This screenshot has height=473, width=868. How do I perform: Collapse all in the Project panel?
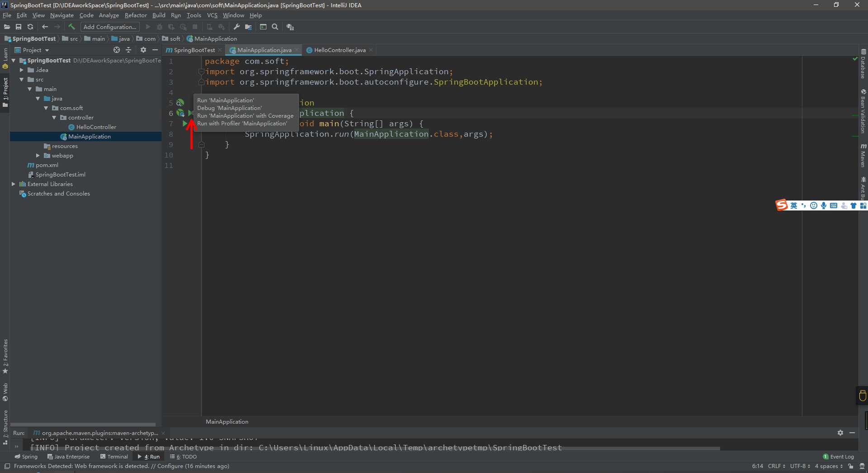pos(128,50)
